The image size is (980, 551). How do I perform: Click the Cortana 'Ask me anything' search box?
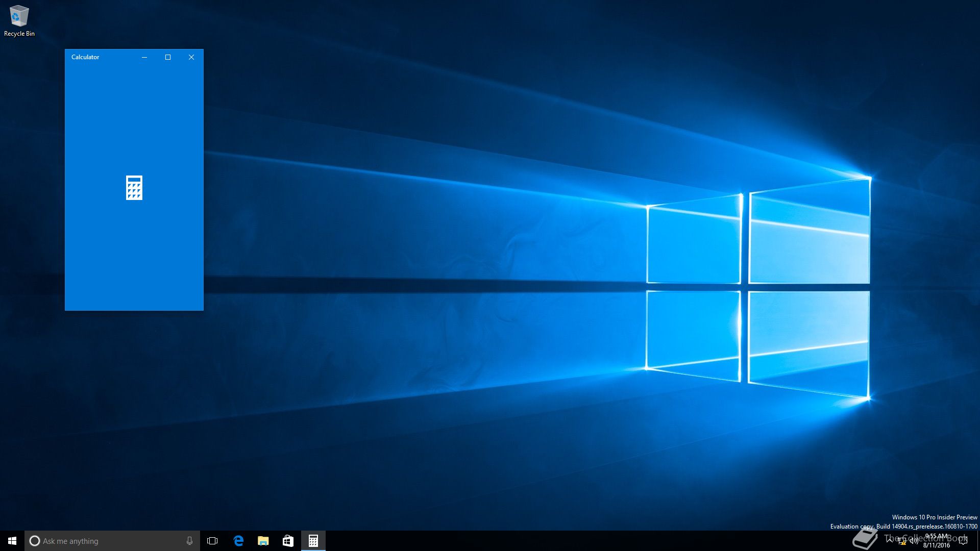(x=112, y=541)
